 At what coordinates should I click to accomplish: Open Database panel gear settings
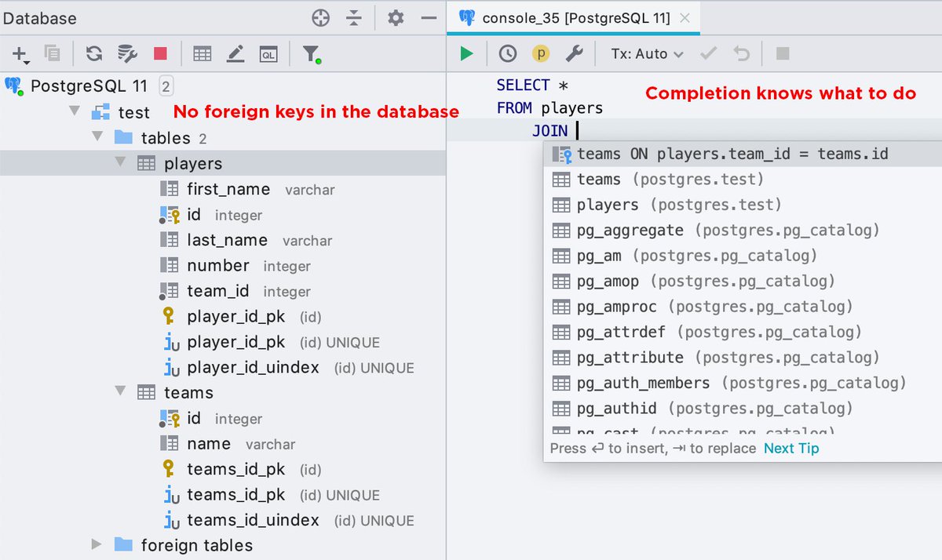(396, 17)
